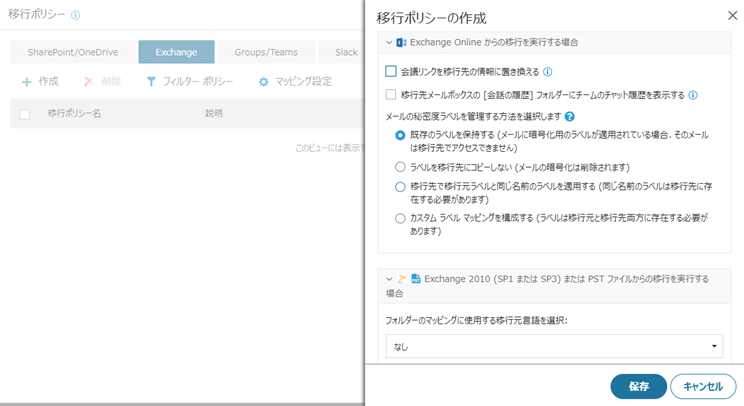
Task: Toggle the [会話の履歴] フォルダー chat history checkbox
Action: pyautogui.click(x=391, y=94)
